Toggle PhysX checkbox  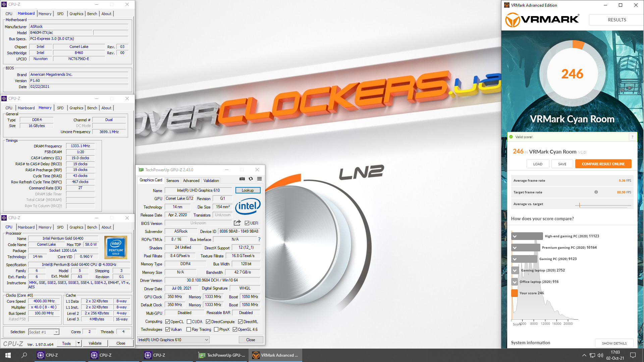(216, 329)
